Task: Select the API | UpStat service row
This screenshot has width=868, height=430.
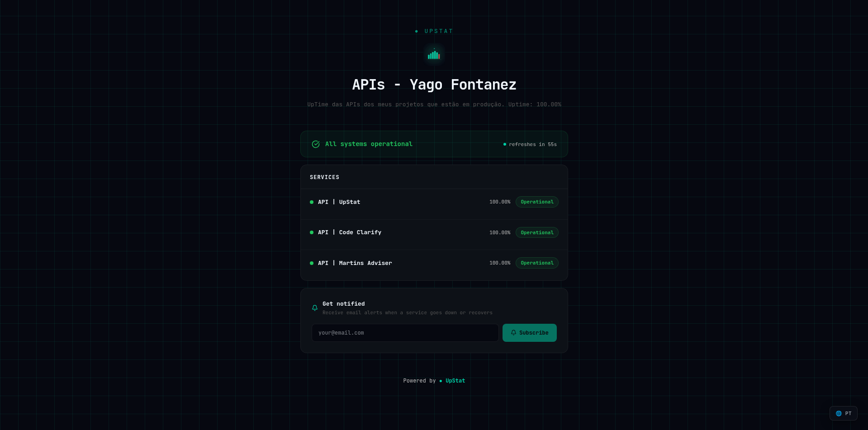Action: (x=434, y=204)
